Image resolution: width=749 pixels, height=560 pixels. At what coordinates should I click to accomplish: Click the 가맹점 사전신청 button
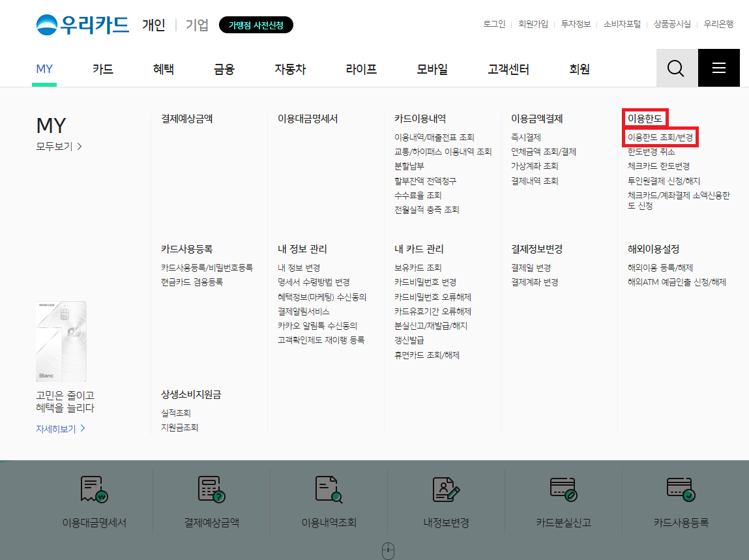(x=256, y=24)
